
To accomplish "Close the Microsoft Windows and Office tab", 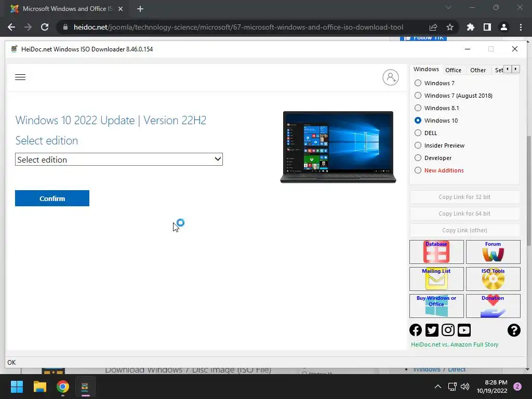I will pos(121,9).
